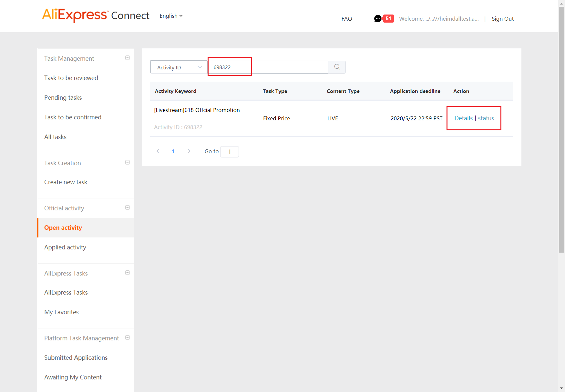
Task: Click the 51 unread messages badge
Action: coord(388,19)
